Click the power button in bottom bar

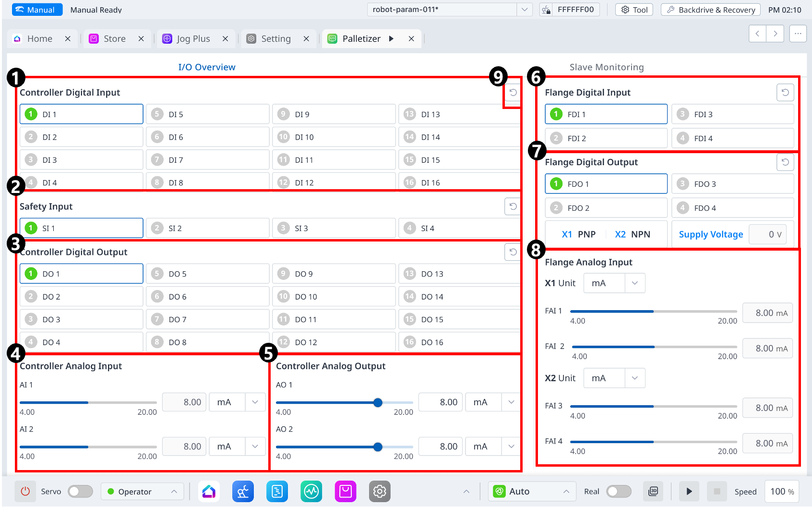(25, 491)
